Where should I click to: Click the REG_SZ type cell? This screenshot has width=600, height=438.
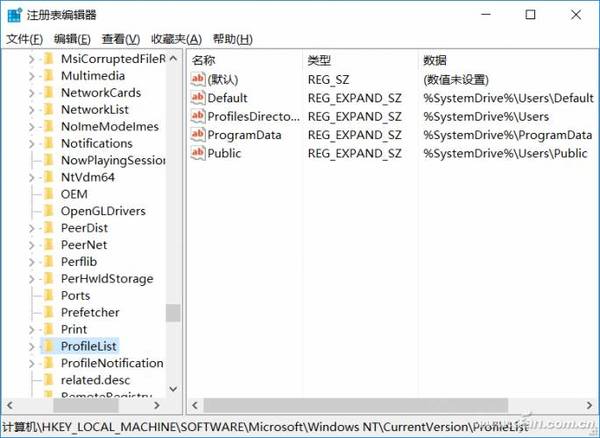pyautogui.click(x=328, y=79)
